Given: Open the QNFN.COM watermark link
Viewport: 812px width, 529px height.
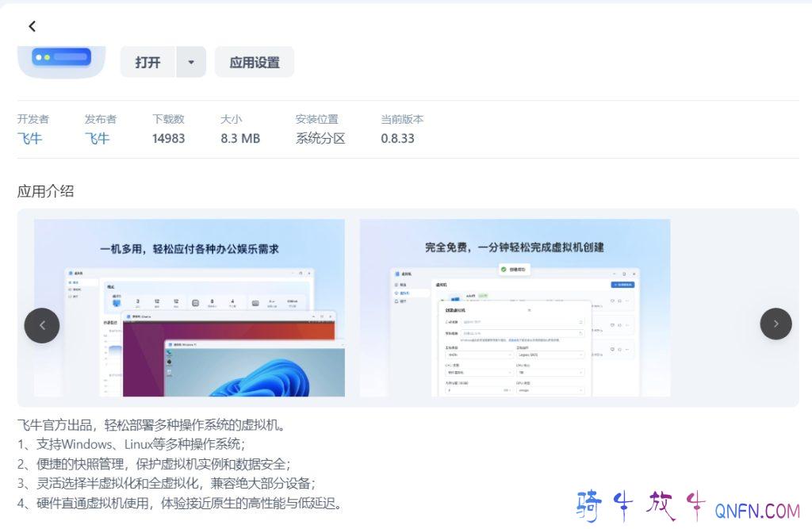Looking at the screenshot, I should (x=756, y=510).
